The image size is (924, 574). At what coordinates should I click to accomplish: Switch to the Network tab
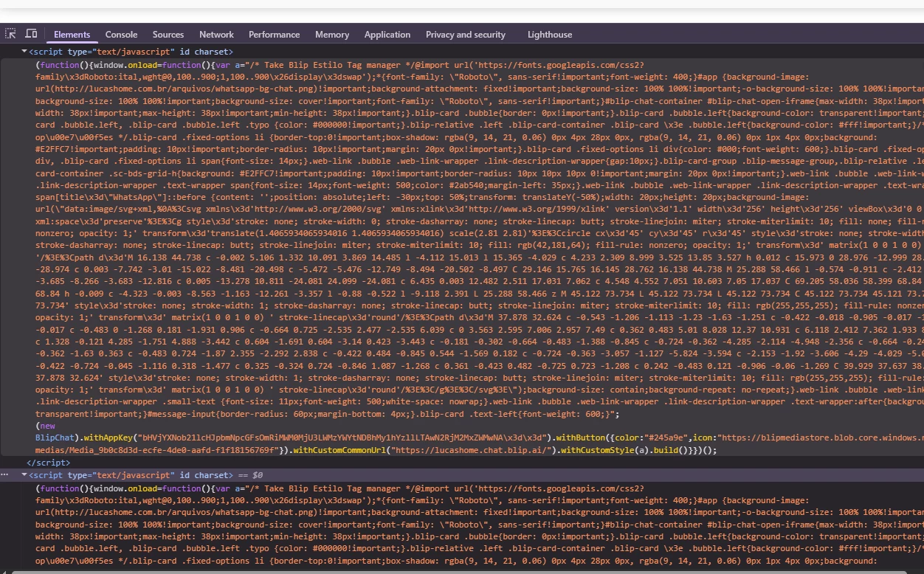point(216,35)
